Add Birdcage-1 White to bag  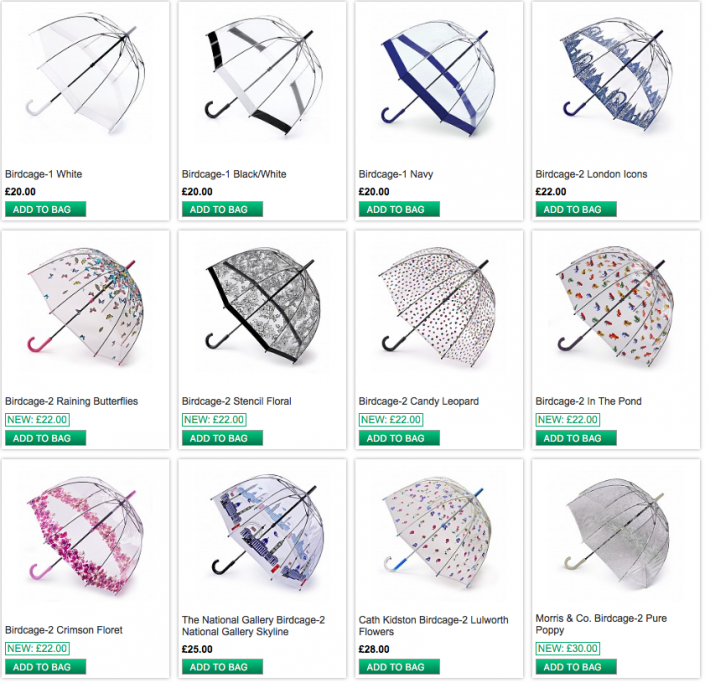point(46,211)
